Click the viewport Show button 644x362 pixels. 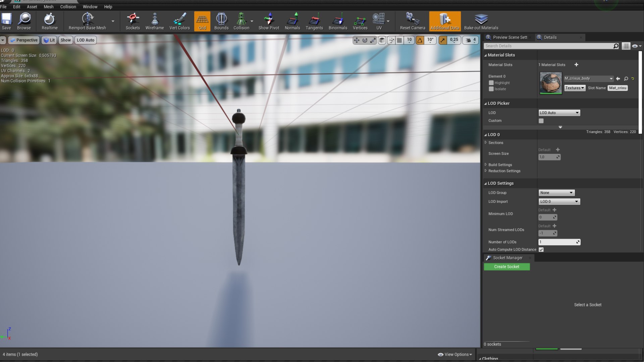tap(65, 40)
